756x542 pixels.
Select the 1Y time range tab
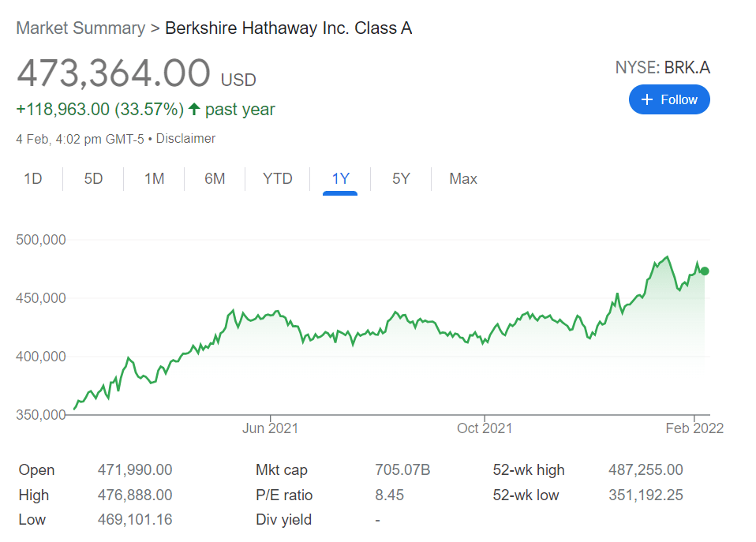(x=340, y=179)
